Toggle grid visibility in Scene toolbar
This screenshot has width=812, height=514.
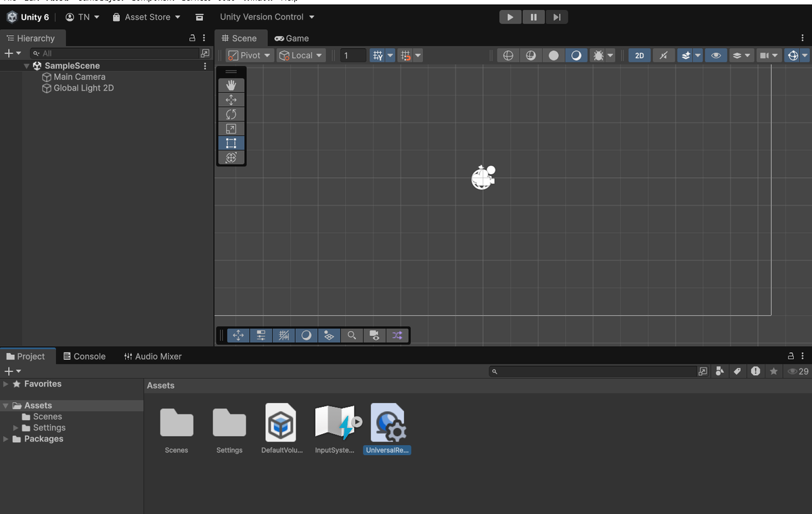(x=378, y=56)
